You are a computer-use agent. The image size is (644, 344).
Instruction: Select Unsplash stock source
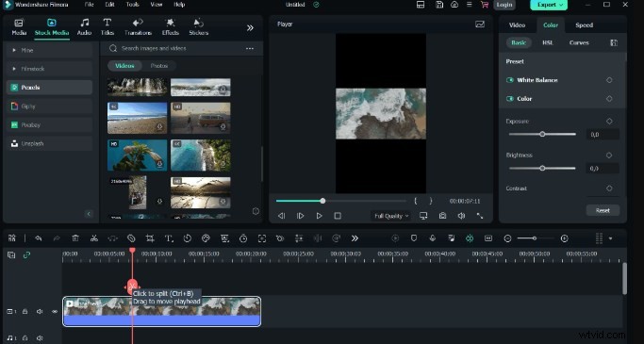tap(50, 143)
